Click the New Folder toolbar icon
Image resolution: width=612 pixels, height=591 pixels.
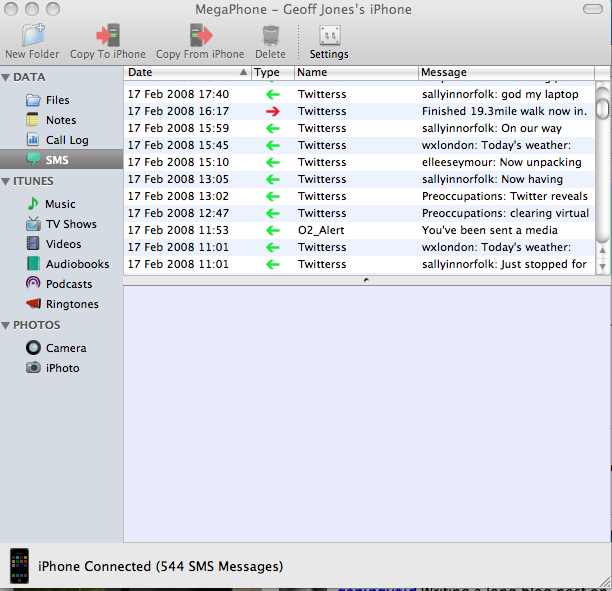(33, 35)
